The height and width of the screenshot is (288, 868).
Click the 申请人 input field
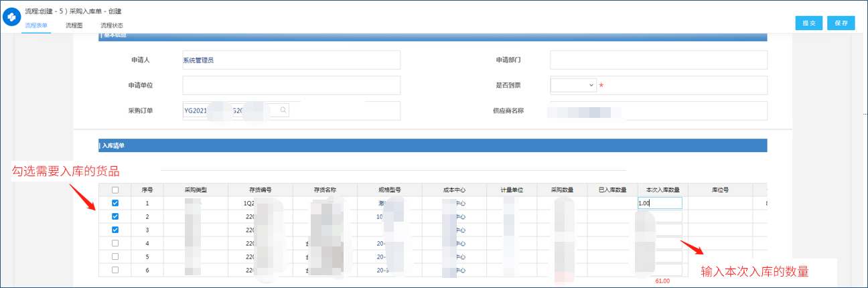(291, 60)
